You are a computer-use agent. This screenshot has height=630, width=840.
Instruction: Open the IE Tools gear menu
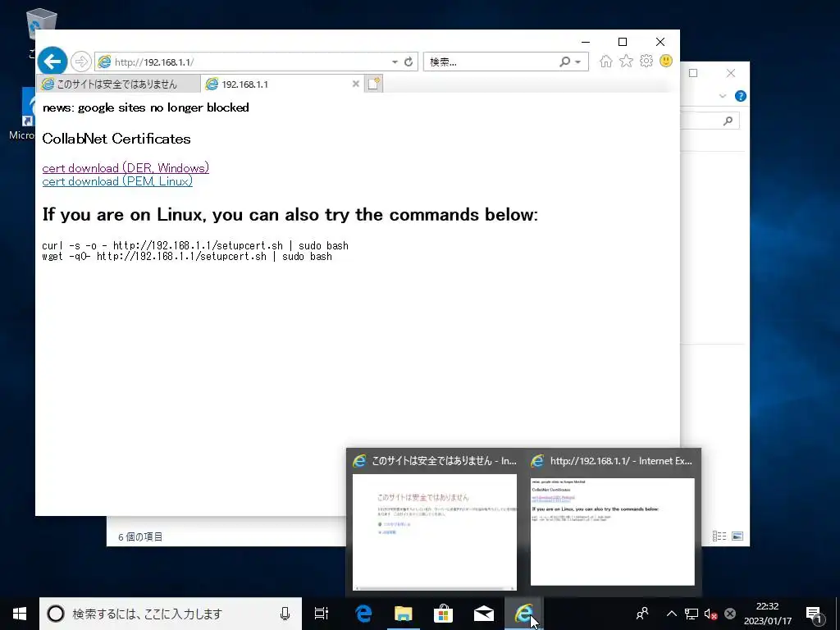coord(646,61)
